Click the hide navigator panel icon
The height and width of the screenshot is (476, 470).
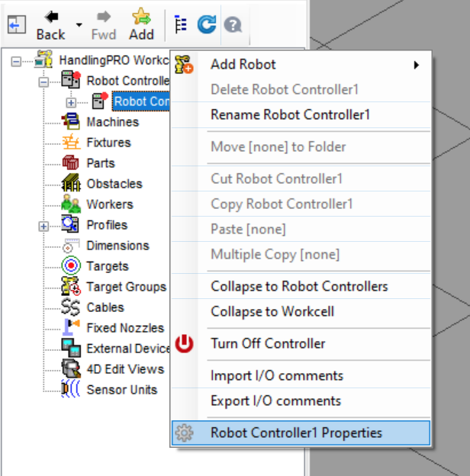16,24
